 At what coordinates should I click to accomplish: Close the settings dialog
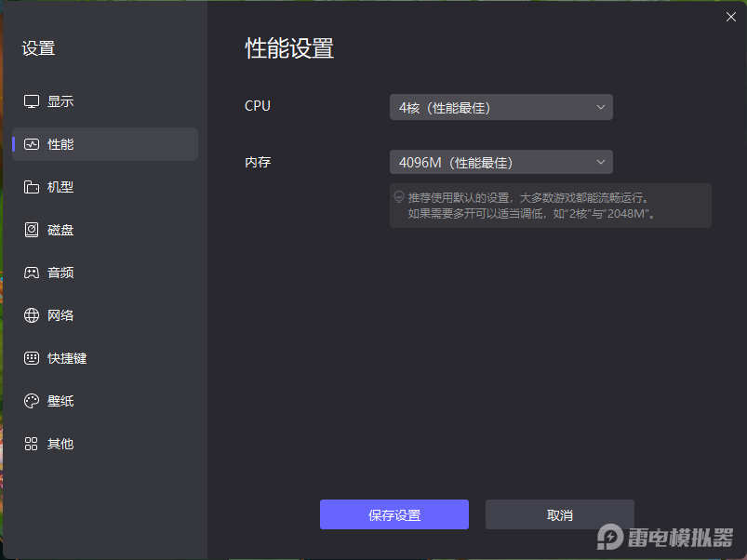click(731, 17)
